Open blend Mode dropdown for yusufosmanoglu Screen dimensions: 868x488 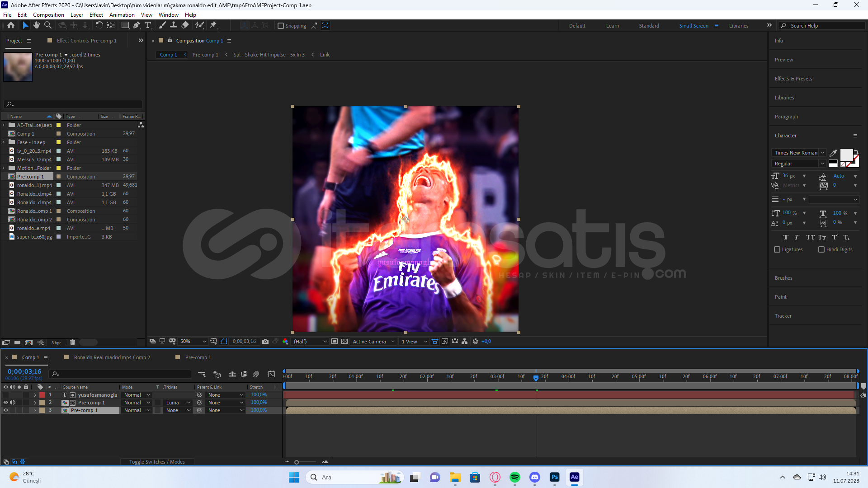point(137,395)
